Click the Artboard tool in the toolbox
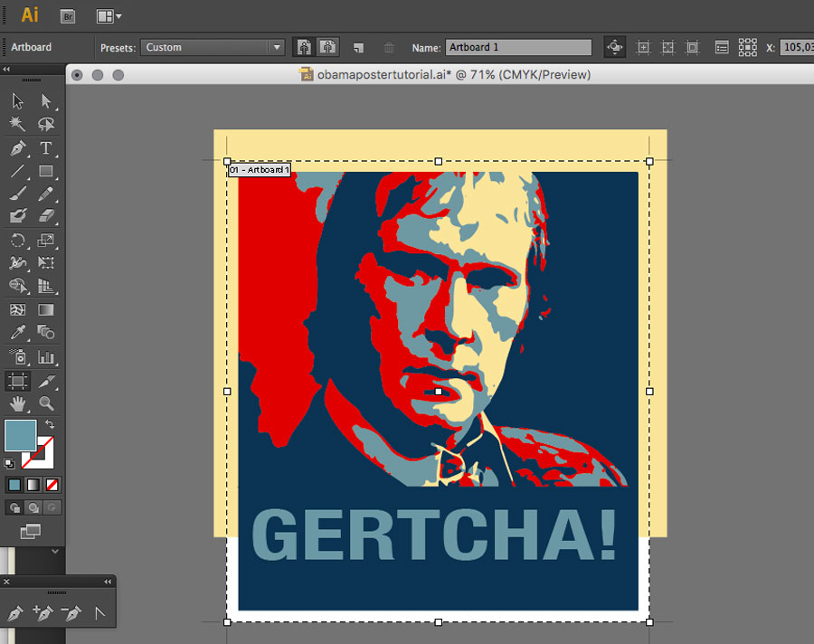The width and height of the screenshot is (814, 644). tap(18, 381)
